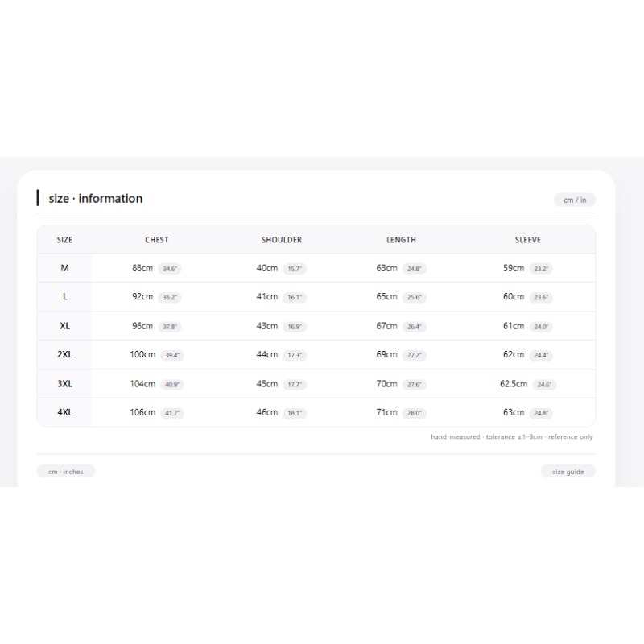Select the LENGTH column header

point(401,240)
